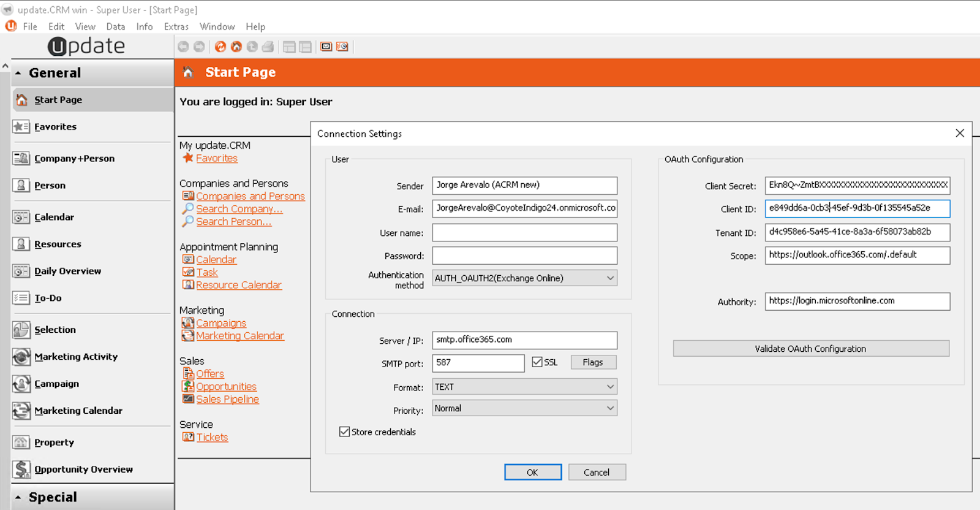
Task: Open Property in the sidebar
Action: [x=92, y=443]
